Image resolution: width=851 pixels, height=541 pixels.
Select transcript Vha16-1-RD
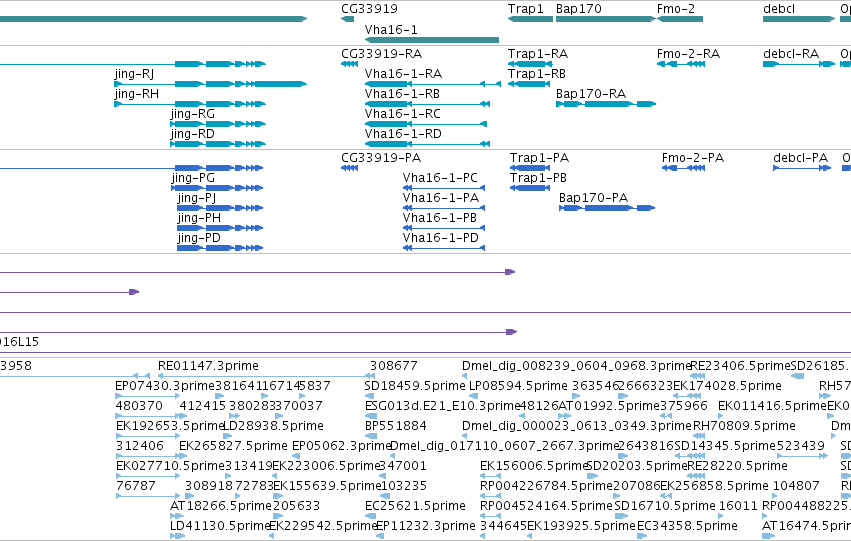point(403,134)
